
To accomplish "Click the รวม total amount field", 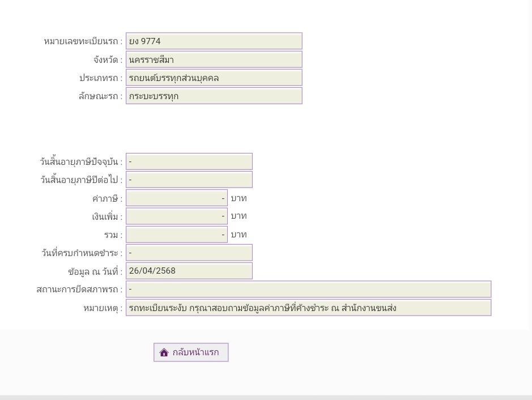I will (176, 235).
